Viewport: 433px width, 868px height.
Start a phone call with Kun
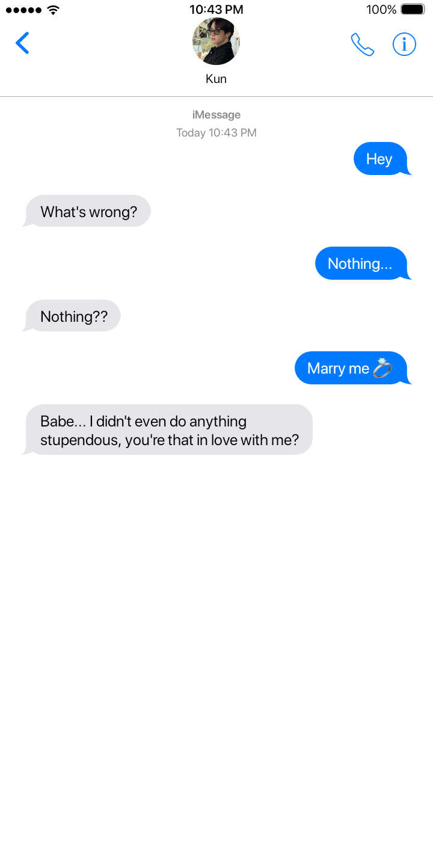click(363, 45)
